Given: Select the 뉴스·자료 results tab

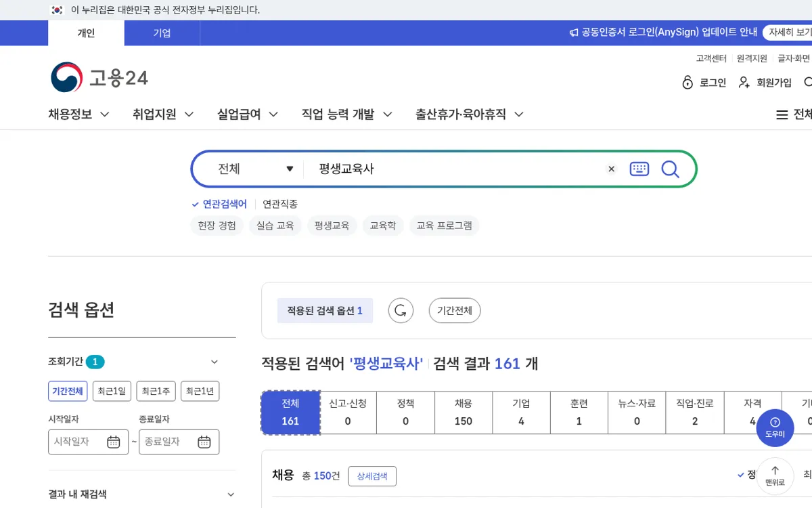Looking at the screenshot, I should click(x=637, y=412).
